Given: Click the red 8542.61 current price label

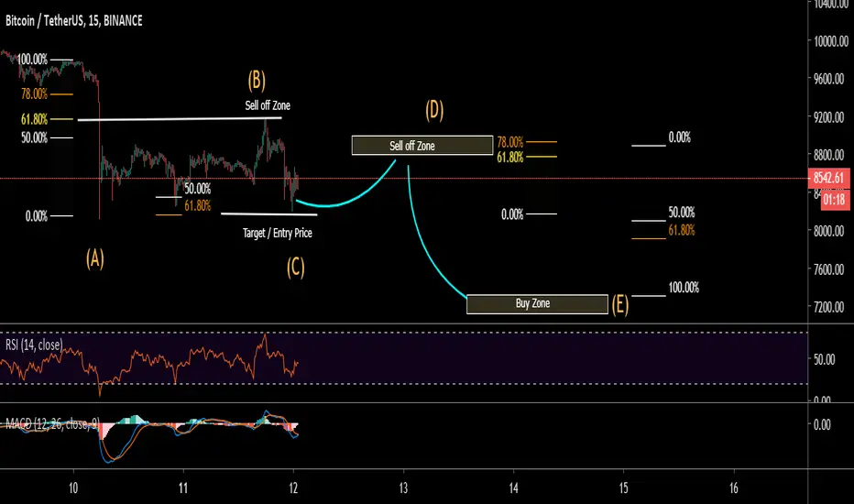Looking at the screenshot, I should point(828,178).
